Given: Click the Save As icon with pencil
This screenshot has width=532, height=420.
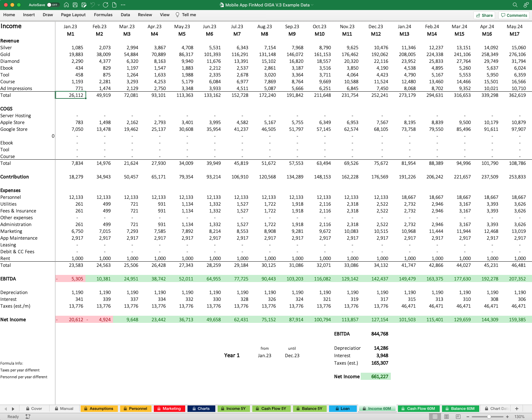Looking at the screenshot, I should click(84, 5).
